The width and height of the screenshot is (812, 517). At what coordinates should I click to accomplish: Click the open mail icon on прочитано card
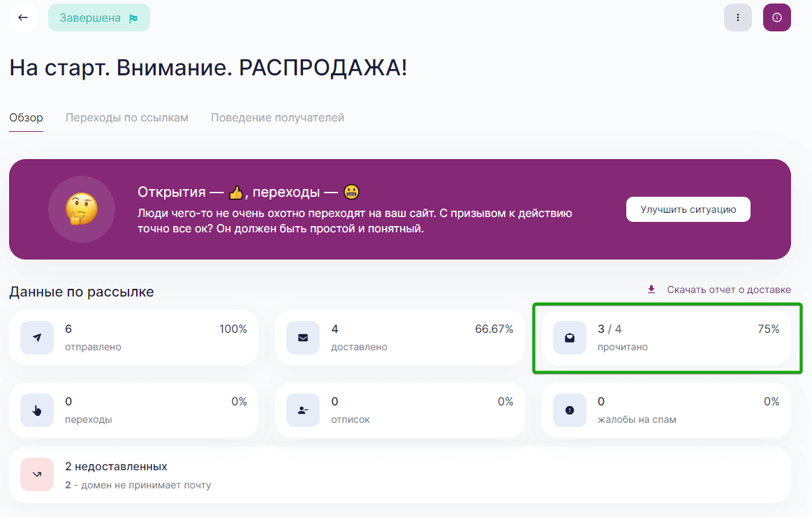(569, 338)
